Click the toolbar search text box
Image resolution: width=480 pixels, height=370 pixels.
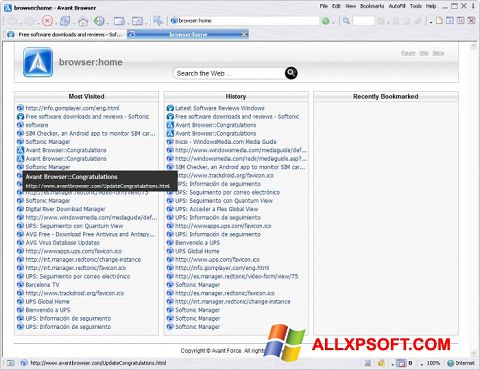[x=363, y=21]
